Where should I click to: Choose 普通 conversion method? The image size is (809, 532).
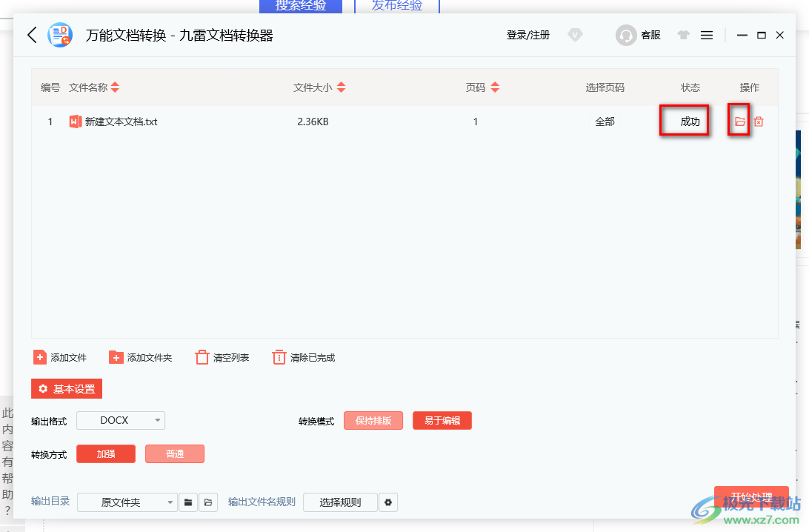pos(175,454)
